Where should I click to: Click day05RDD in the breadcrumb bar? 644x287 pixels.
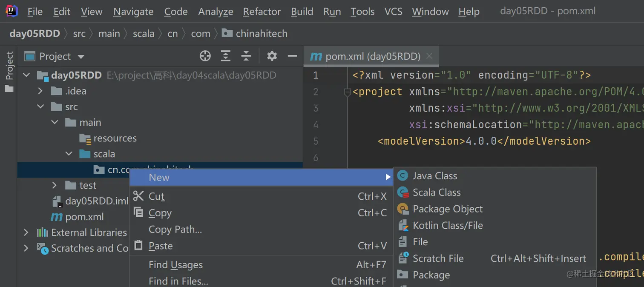[34, 34]
